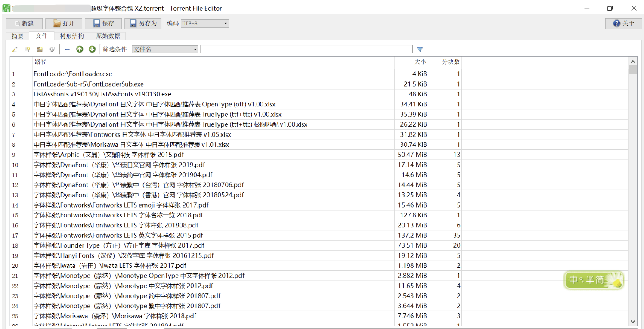Screen dimensions: 644x329
Task: Select the Fontworks LETS 字体样张 201808.pdf row
Action: coord(319,225)
